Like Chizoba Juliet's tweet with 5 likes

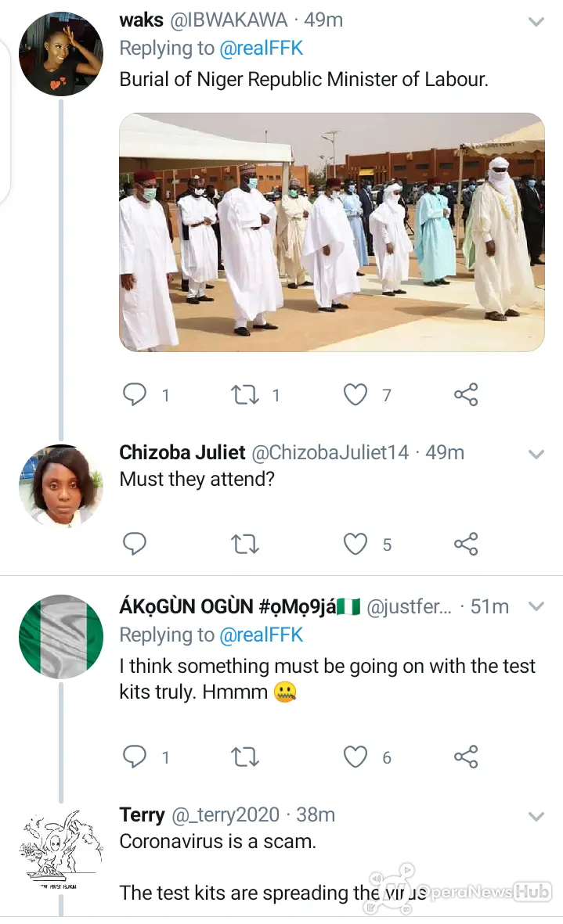355,544
